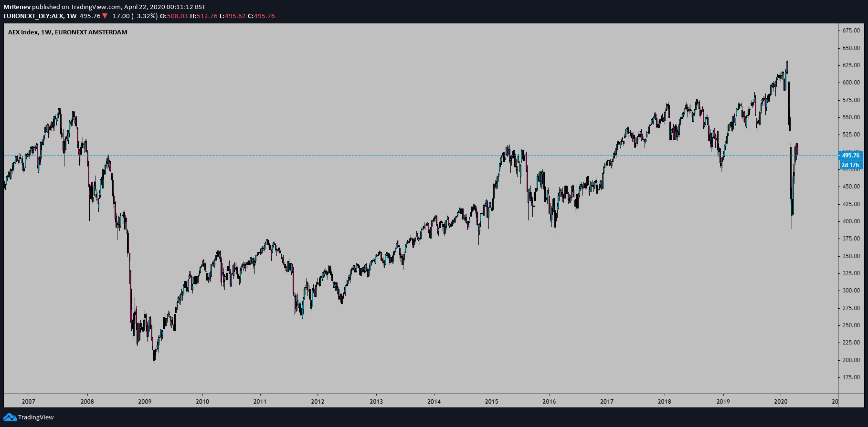Screen dimensions: 868x427
Task: Click the low value 495.62
Action: tap(235, 16)
